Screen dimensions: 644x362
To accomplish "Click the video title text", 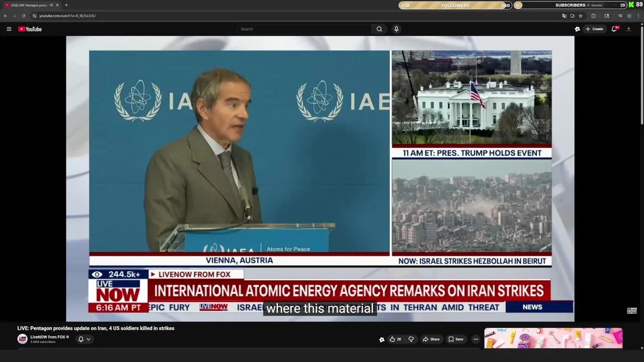I will click(x=96, y=328).
